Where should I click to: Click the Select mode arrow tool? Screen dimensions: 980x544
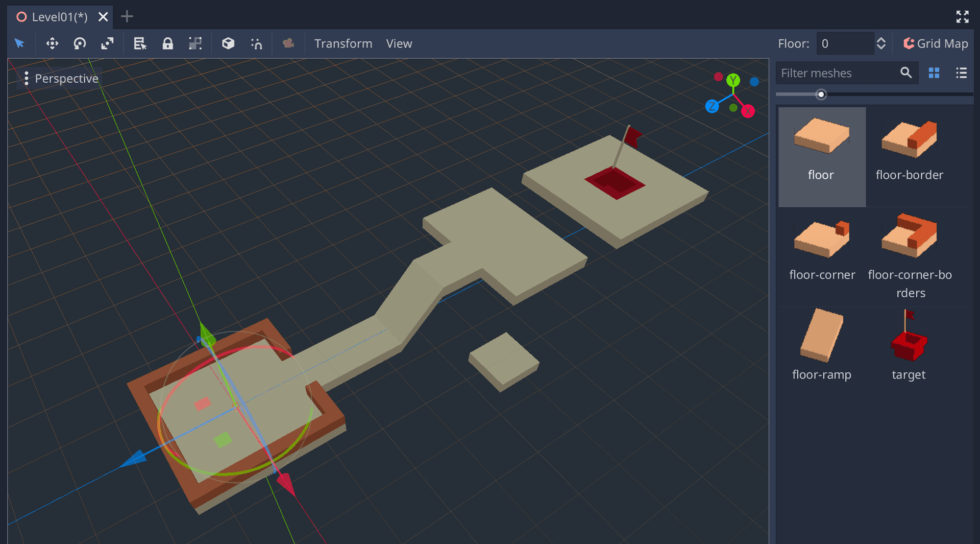[x=19, y=43]
